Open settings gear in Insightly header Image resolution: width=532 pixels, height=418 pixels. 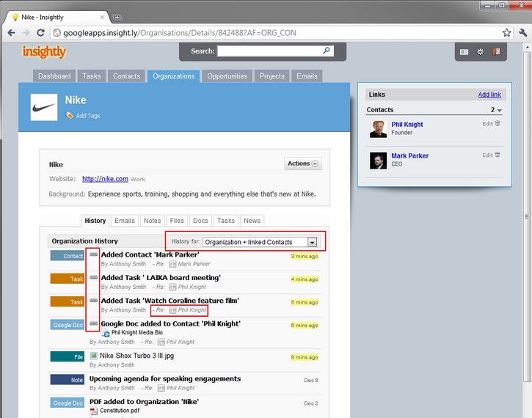point(480,52)
